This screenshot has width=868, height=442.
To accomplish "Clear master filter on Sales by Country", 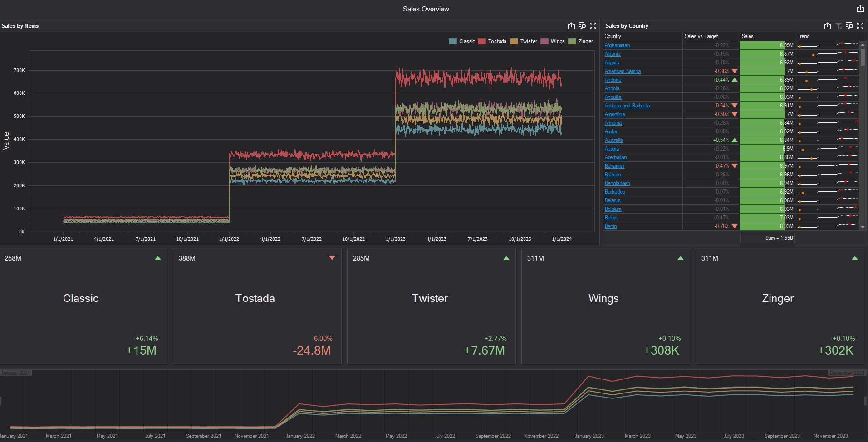I will [839, 26].
